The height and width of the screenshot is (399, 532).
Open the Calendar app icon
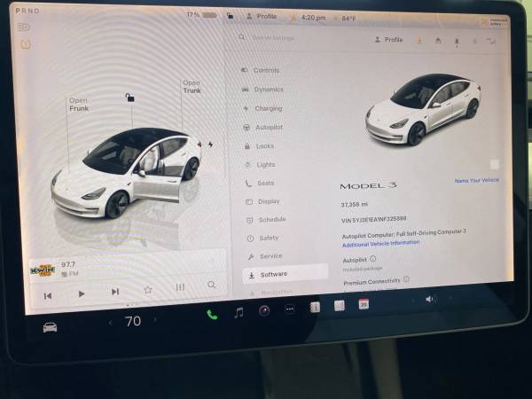tap(364, 303)
